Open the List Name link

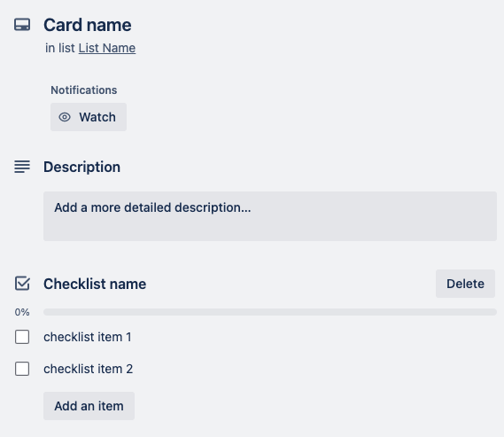pos(107,48)
